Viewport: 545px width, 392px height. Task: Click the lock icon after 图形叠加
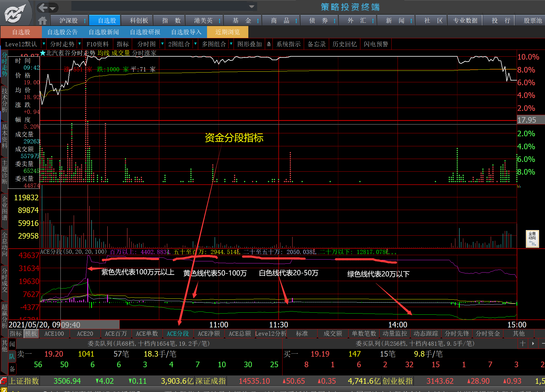pyautogui.click(x=269, y=44)
